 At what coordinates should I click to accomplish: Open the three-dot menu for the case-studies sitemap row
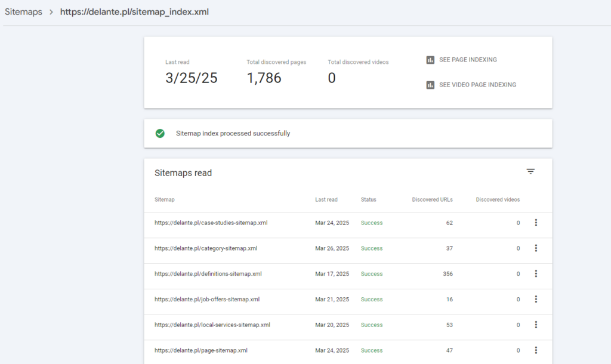536,223
